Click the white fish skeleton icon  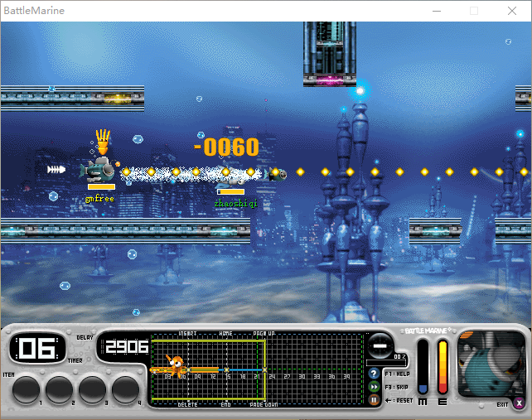tap(56, 170)
